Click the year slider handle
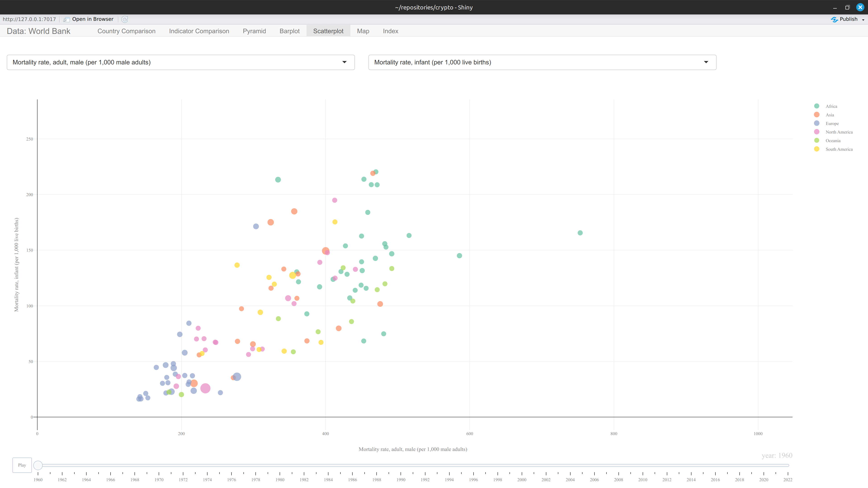Viewport: 868px width, 488px height. click(x=38, y=465)
